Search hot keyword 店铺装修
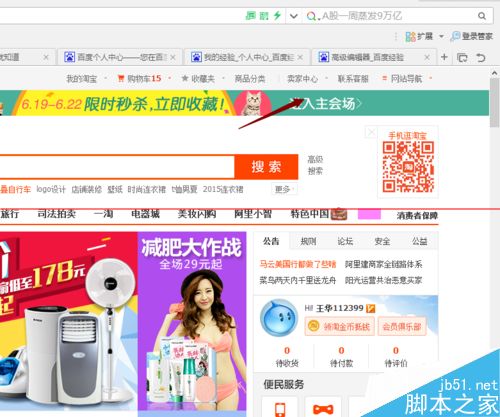 (87, 189)
